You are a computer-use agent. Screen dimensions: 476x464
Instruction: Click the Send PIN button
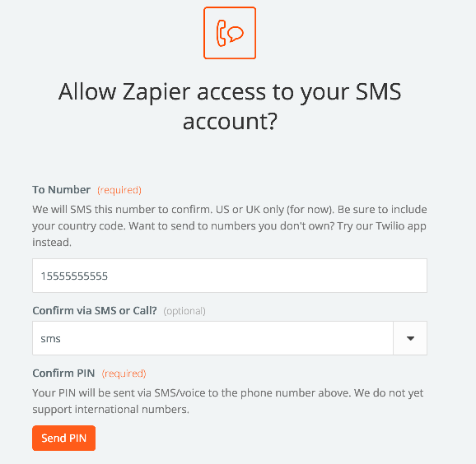[63, 438]
